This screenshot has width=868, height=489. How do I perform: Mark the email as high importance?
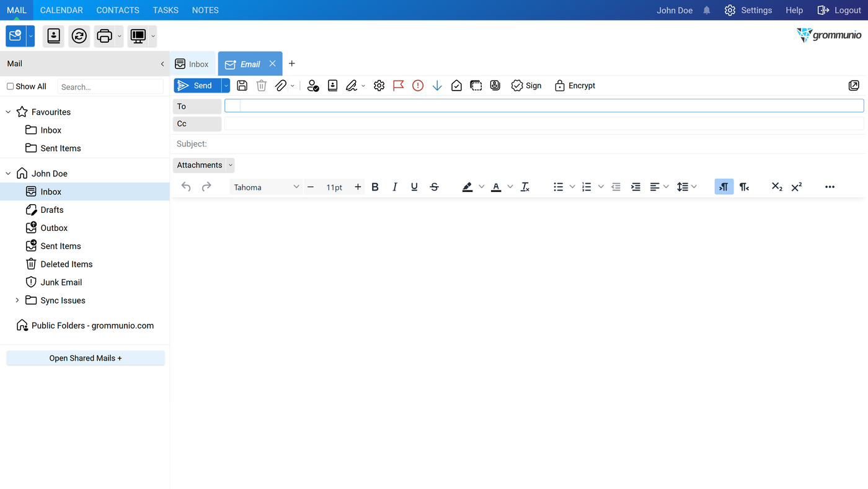418,86
